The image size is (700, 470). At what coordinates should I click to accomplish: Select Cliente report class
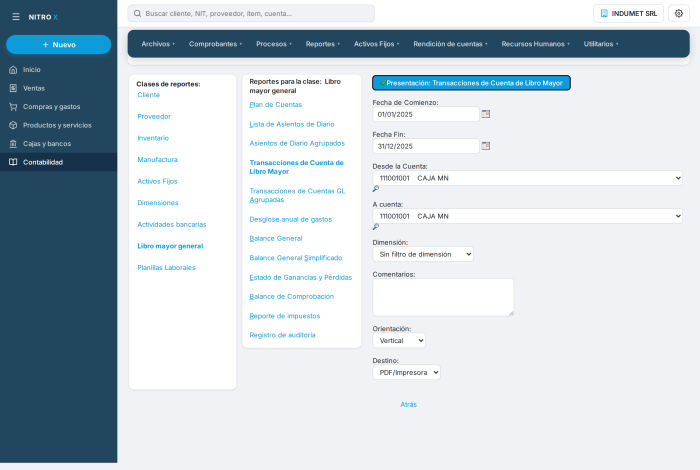[149, 95]
